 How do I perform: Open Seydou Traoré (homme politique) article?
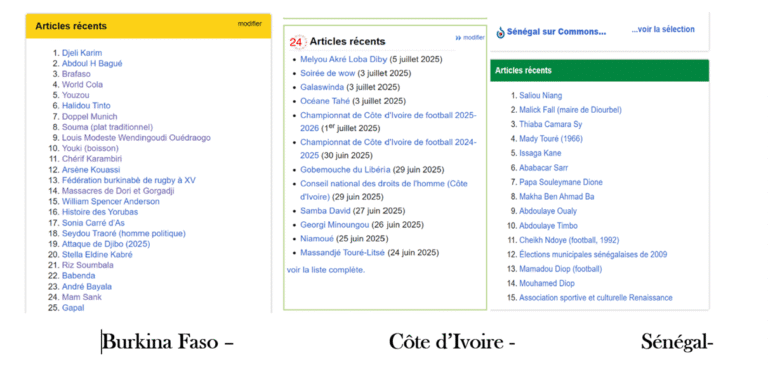[123, 233]
